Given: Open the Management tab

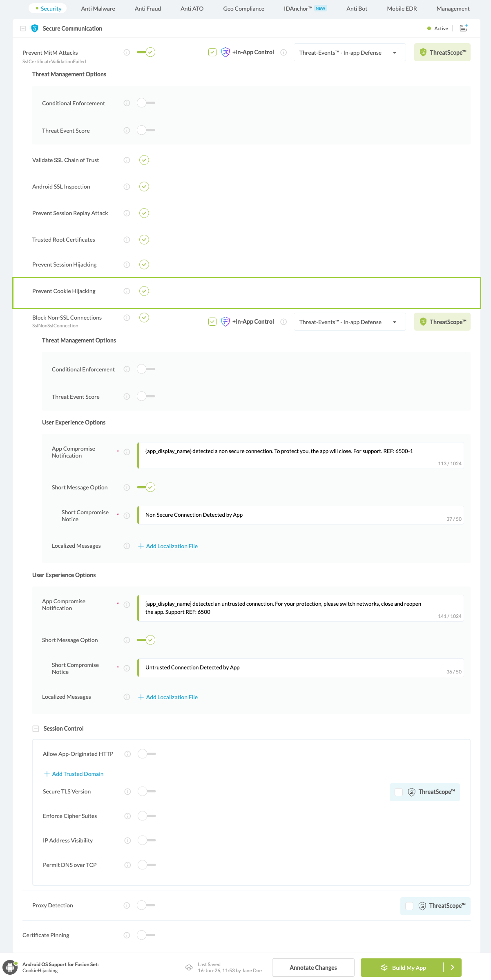Looking at the screenshot, I should [x=453, y=9].
